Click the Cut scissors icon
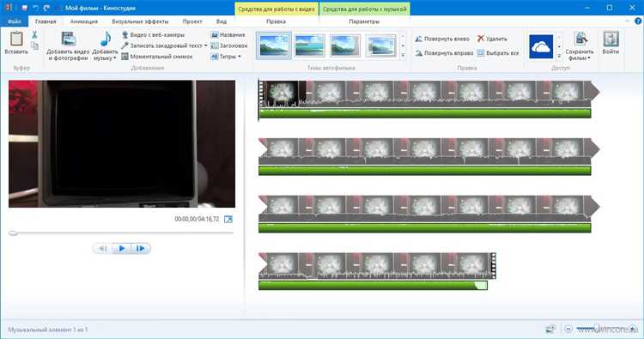644x339 pixels. coord(35,34)
